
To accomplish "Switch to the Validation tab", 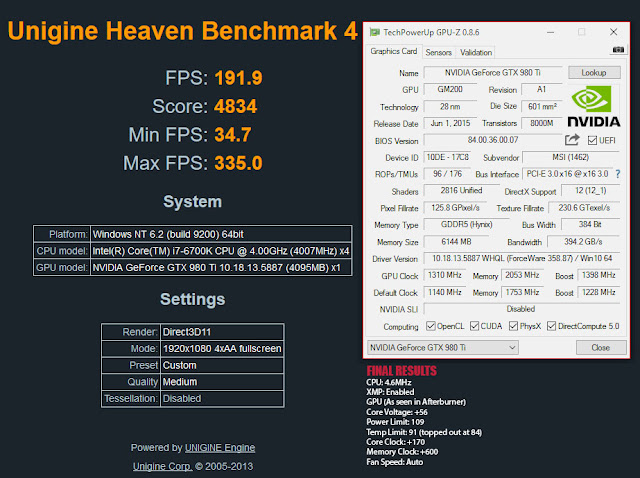I will 476,52.
